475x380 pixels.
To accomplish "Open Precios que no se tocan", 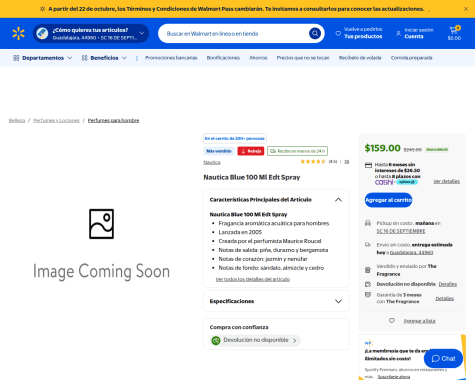I will point(303,58).
